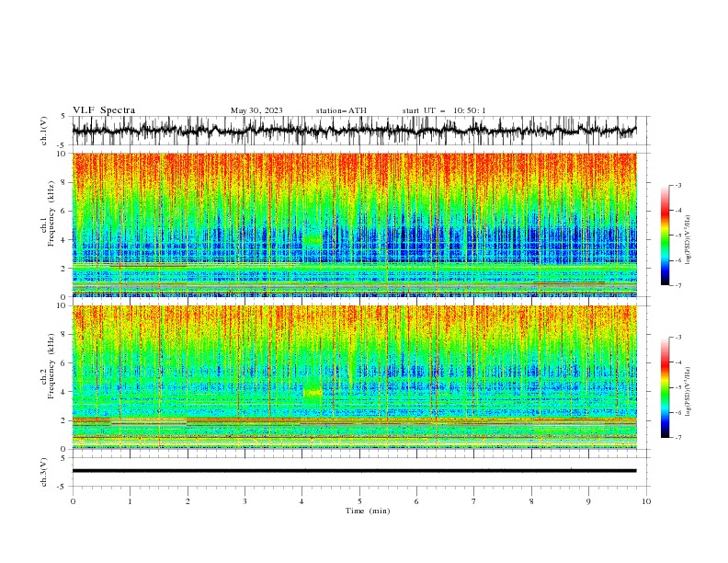728x563 pixels.
Task: Click the time axis tick label "5"
Action: [359, 501]
